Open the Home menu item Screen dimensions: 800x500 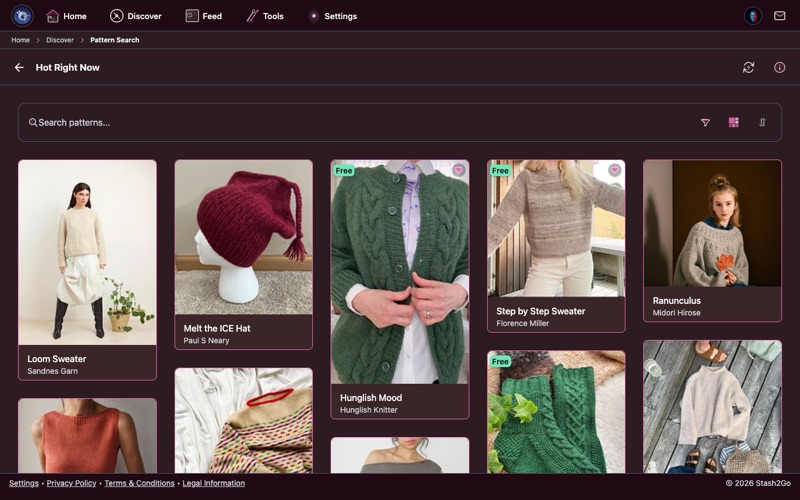(66, 16)
